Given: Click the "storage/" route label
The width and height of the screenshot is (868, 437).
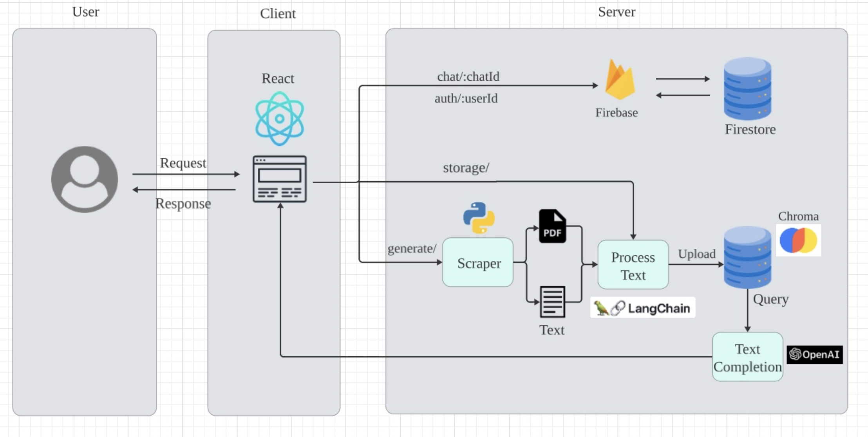Looking at the screenshot, I should (466, 168).
